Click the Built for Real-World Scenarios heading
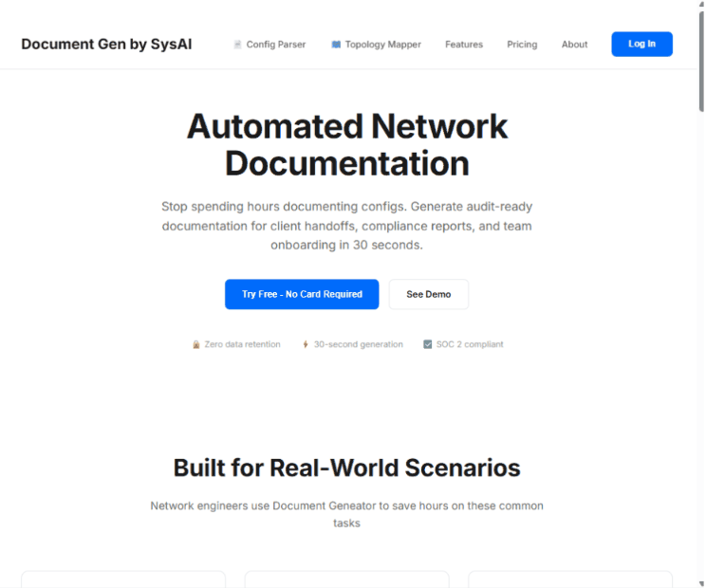 pyautogui.click(x=346, y=468)
